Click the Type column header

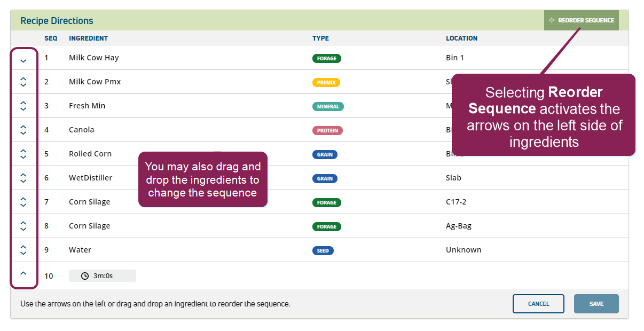click(320, 38)
